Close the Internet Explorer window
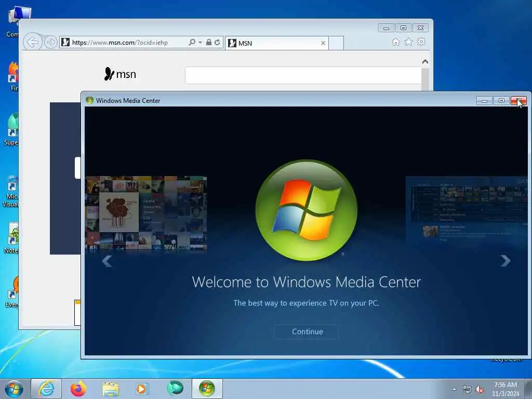The width and height of the screenshot is (532, 399). coord(420,28)
